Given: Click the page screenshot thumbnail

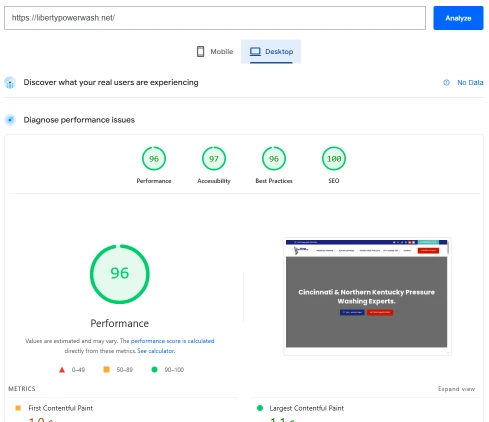Looking at the screenshot, I should tap(367, 297).
